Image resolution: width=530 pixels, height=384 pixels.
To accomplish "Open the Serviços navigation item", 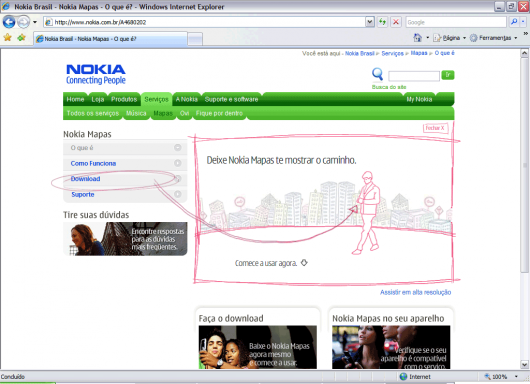I will point(156,99).
